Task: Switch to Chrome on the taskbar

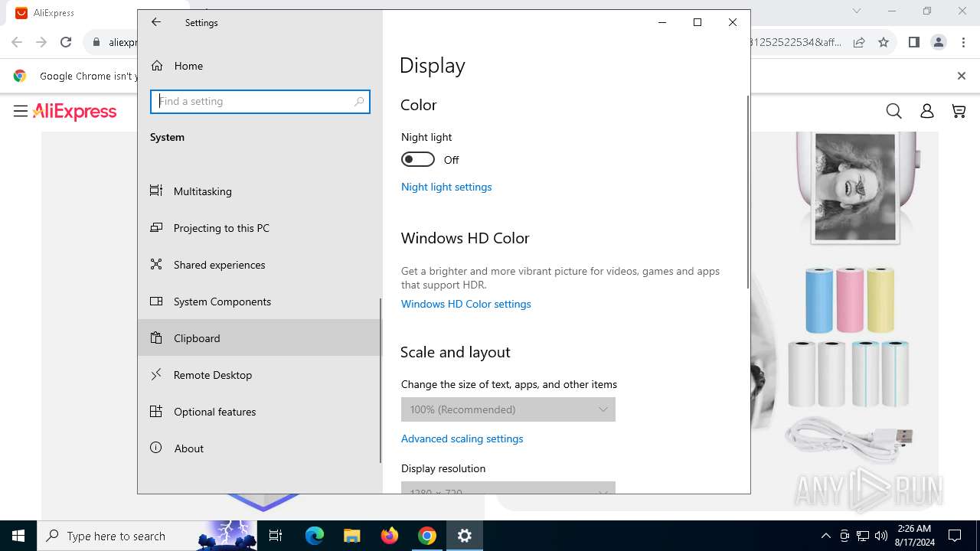Action: 427,536
